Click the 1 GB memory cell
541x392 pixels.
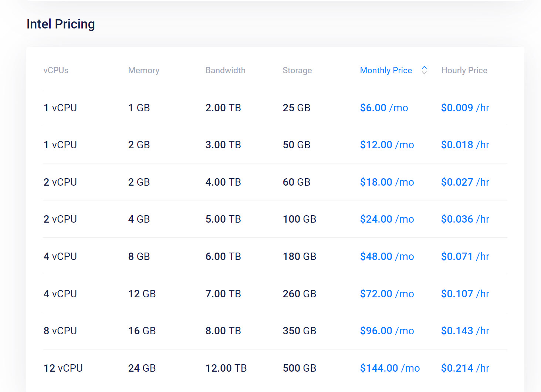(139, 108)
